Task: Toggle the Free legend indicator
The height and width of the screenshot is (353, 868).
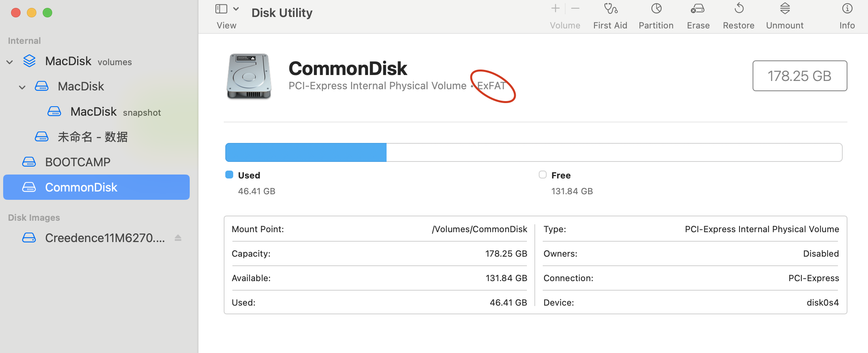Action: point(542,174)
